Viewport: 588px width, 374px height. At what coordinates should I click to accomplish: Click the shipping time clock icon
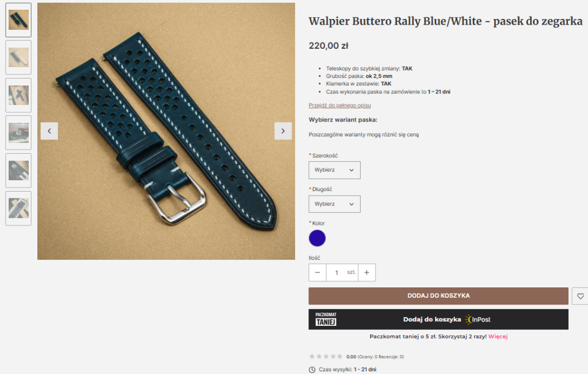(x=312, y=370)
